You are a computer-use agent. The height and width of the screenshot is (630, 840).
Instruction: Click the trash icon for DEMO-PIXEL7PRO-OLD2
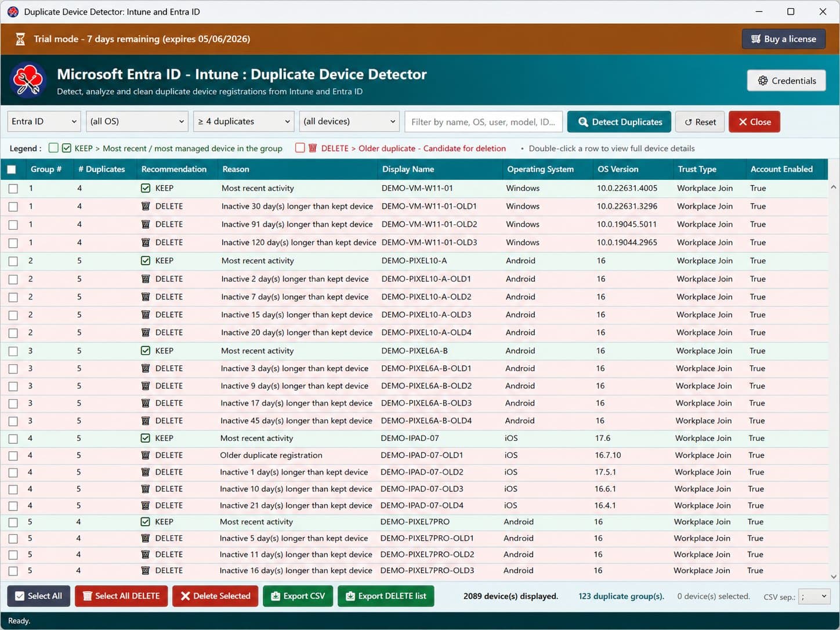[146, 555]
